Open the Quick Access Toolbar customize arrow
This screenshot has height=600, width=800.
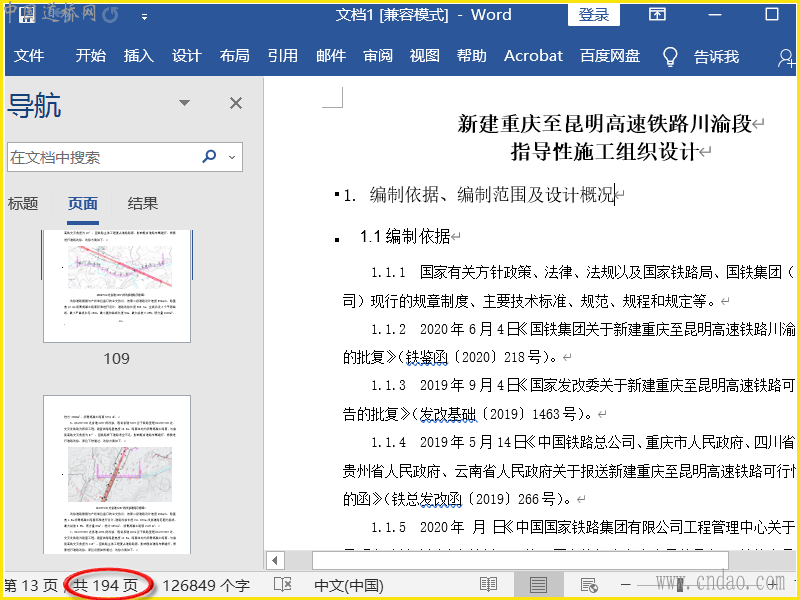click(x=145, y=17)
